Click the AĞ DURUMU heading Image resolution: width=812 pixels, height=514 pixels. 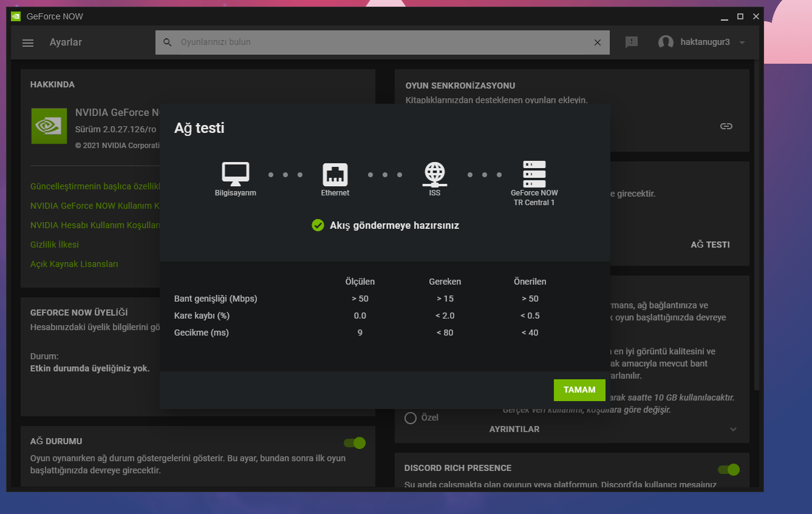click(x=56, y=441)
